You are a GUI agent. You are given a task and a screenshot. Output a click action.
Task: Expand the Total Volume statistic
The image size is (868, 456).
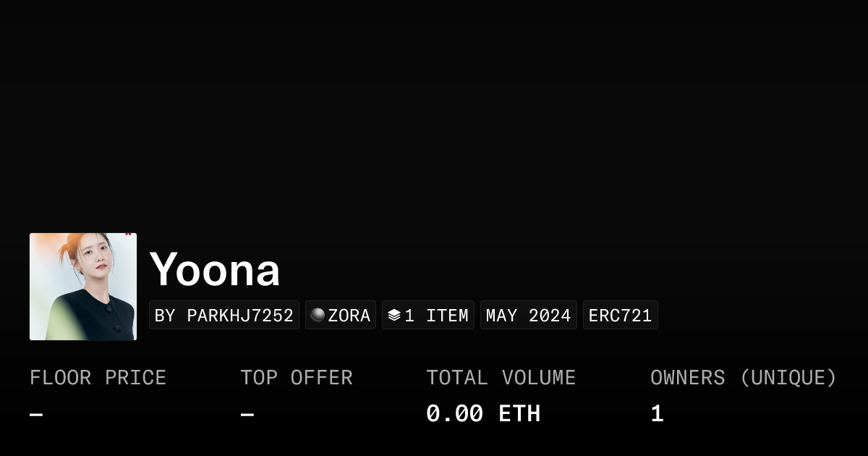click(501, 394)
